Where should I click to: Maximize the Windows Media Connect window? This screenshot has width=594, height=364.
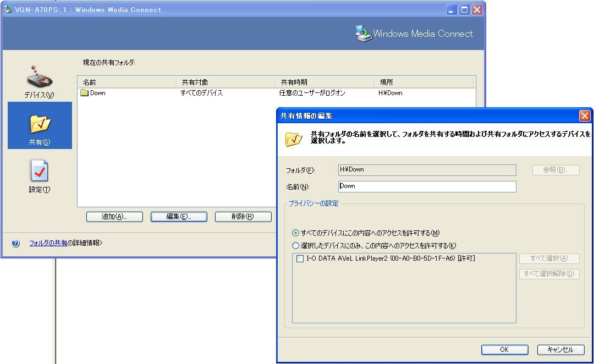464,10
